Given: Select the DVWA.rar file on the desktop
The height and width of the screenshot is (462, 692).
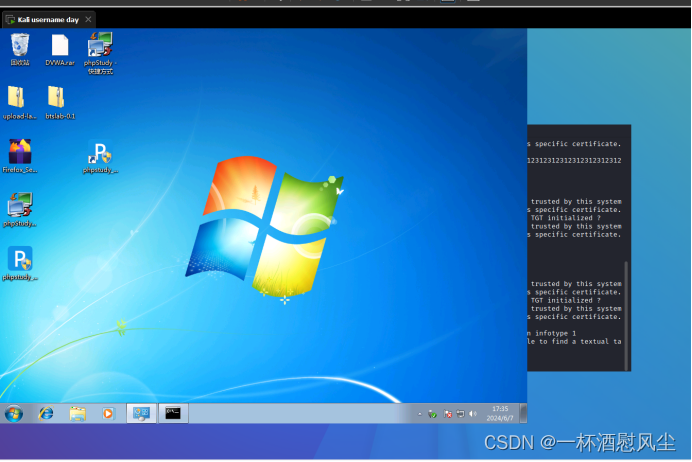Looking at the screenshot, I should 60,50.
